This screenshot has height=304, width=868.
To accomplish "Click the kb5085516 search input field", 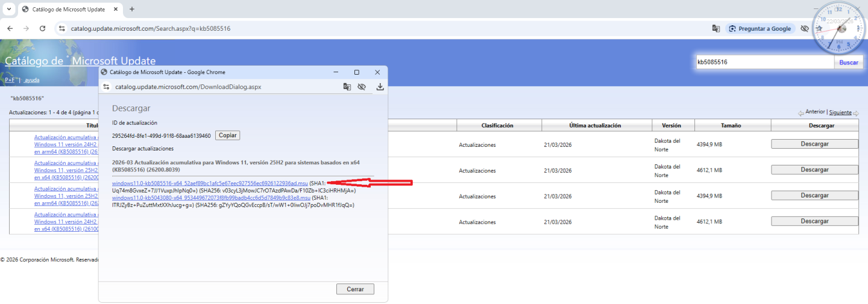I will pos(764,62).
